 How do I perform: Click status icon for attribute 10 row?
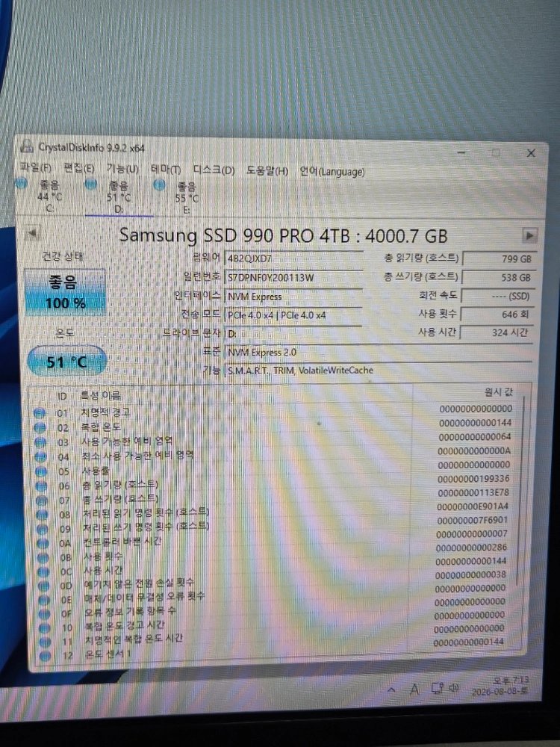(x=45, y=627)
